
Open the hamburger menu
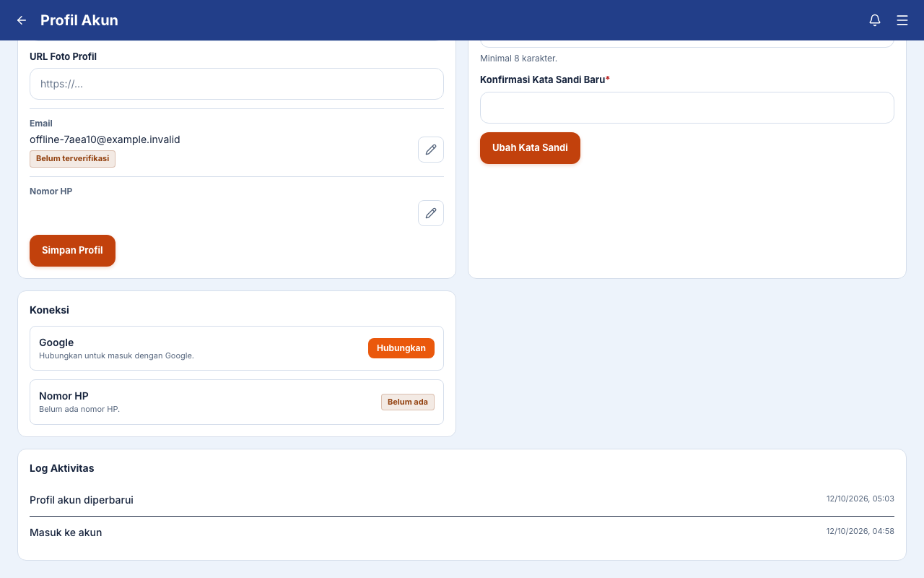click(x=902, y=20)
